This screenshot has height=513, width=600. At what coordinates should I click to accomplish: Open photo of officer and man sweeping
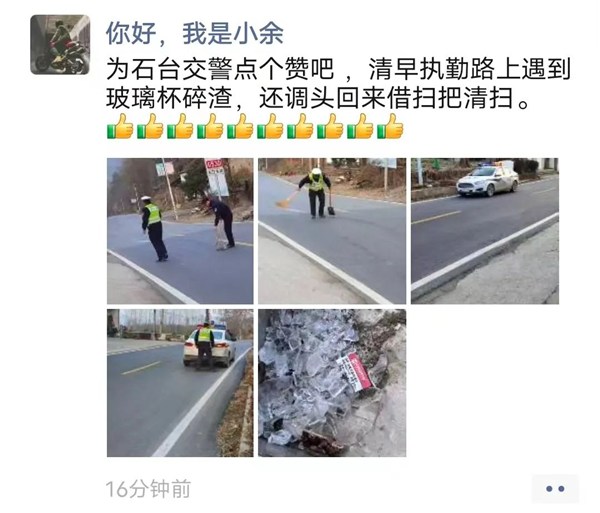(x=180, y=231)
